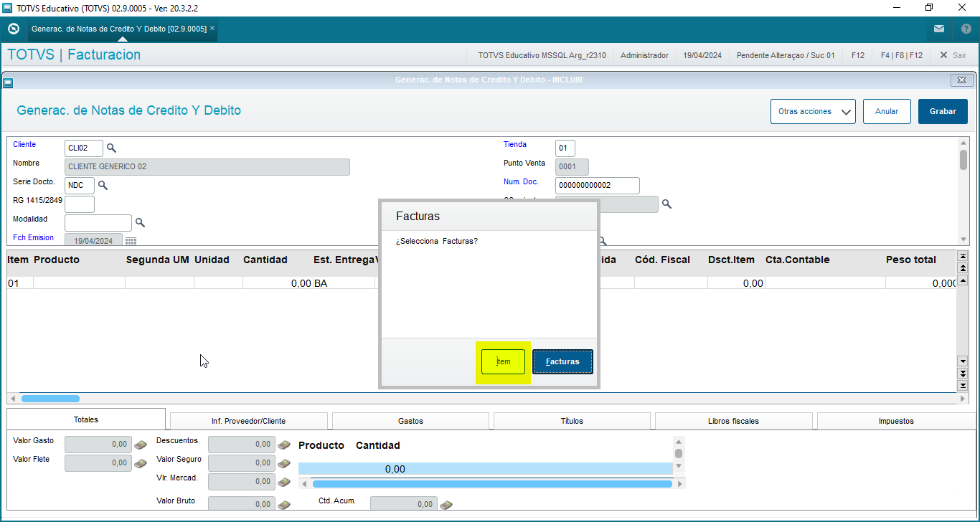This screenshot has height=522, width=980.
Task: Close the Generac. de Notas tab
Action: tap(212, 28)
